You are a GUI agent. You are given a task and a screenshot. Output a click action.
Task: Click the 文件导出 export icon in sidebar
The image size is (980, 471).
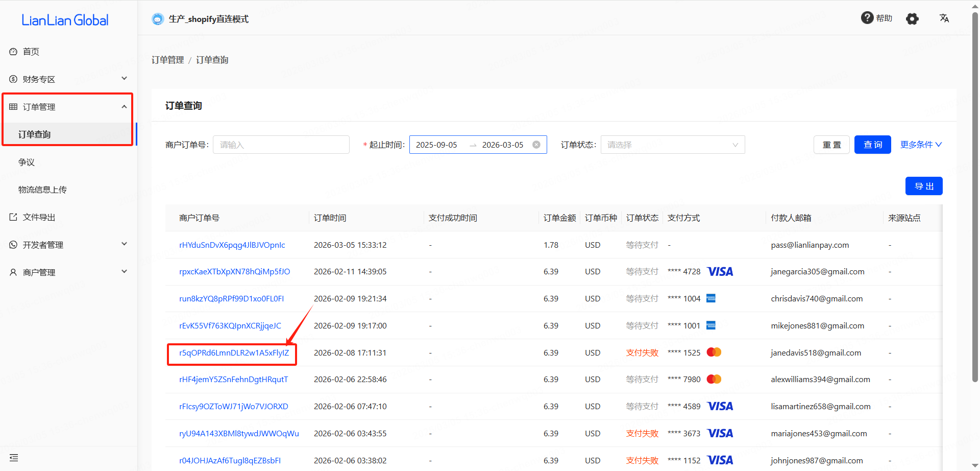[x=13, y=217]
